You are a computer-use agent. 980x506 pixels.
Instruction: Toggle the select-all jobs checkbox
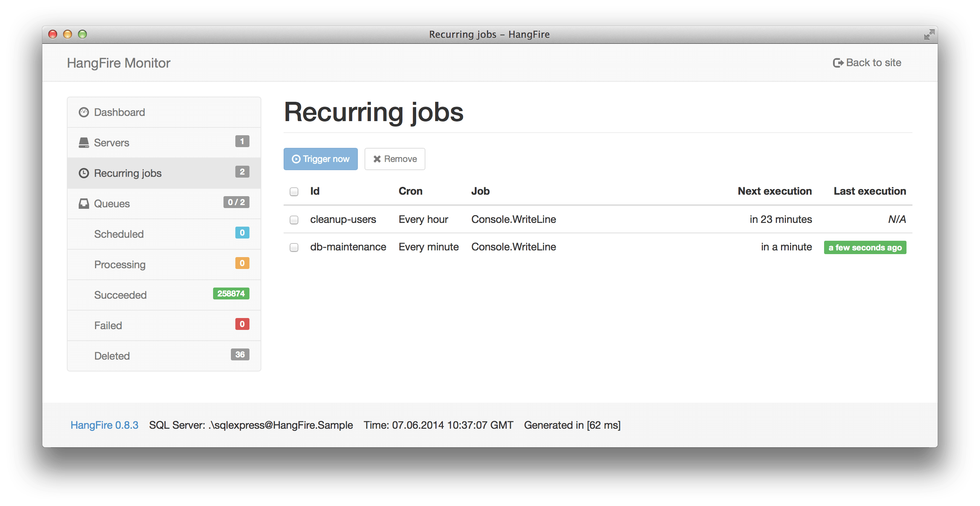click(294, 191)
